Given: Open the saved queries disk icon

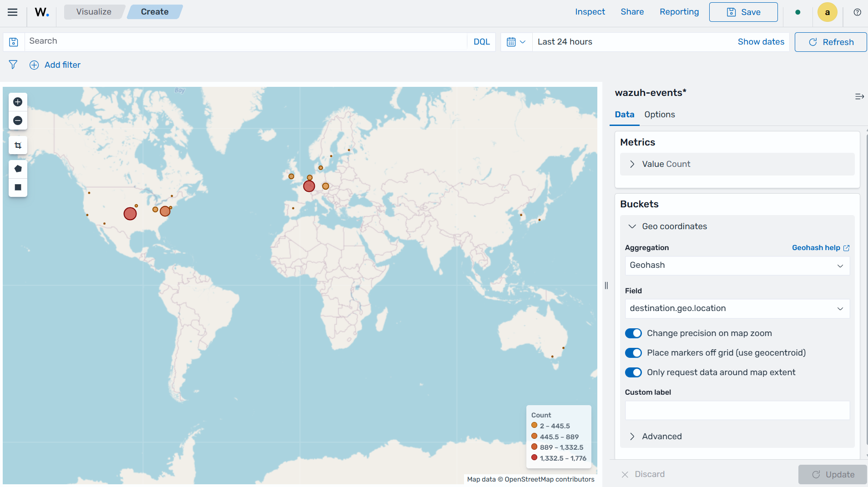Looking at the screenshot, I should pos(14,42).
